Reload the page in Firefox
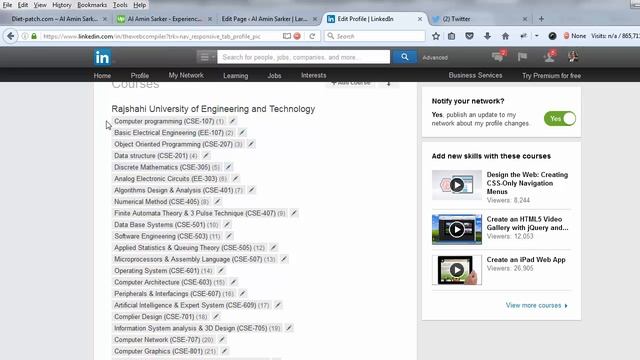 click(312, 36)
